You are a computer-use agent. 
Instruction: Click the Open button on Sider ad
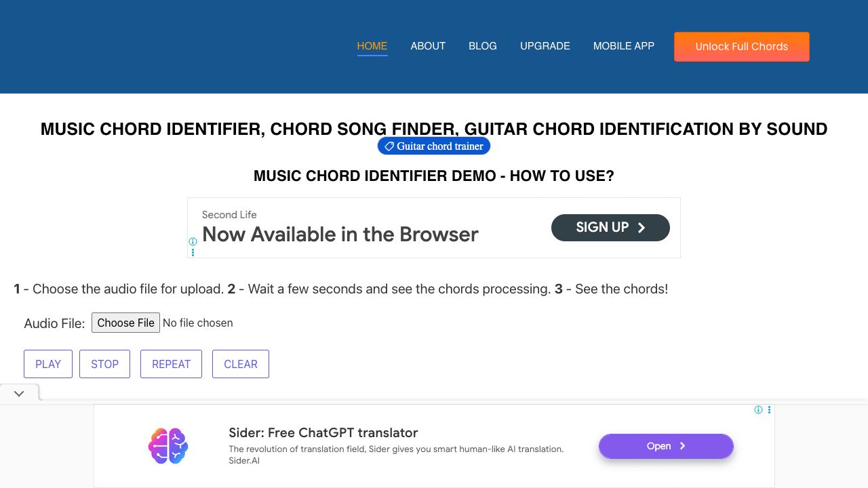point(666,446)
